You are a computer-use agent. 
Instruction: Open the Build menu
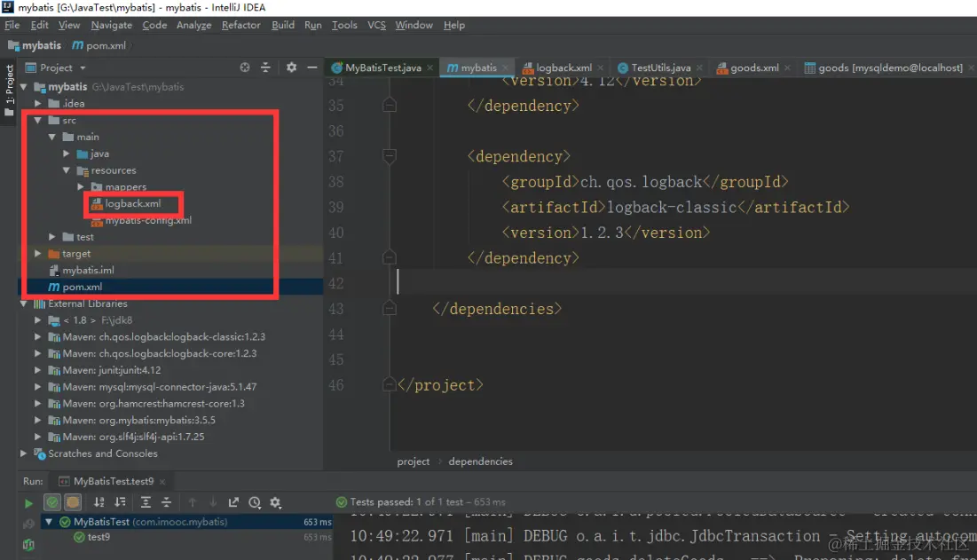pos(283,25)
